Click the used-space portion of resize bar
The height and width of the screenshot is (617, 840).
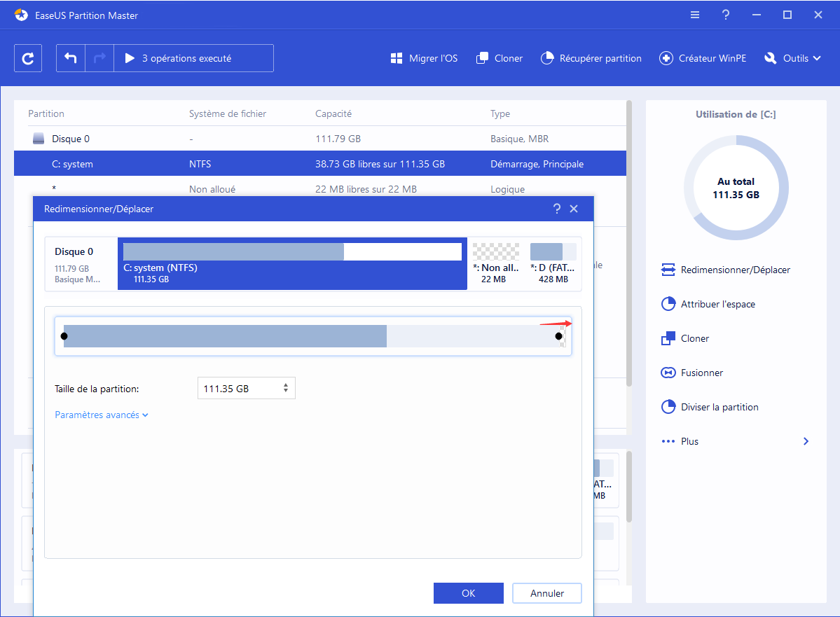click(x=225, y=336)
